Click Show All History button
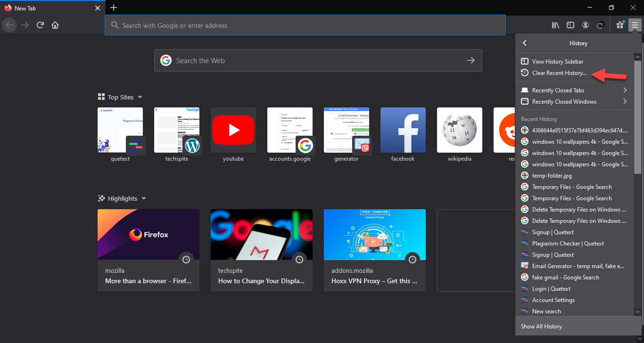The width and height of the screenshot is (644, 343). click(541, 326)
